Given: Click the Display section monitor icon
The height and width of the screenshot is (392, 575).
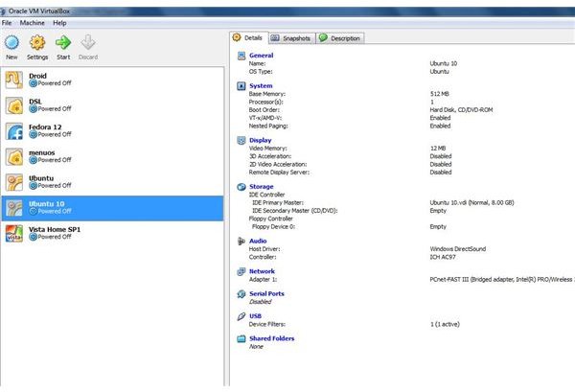Looking at the screenshot, I should pos(241,141).
